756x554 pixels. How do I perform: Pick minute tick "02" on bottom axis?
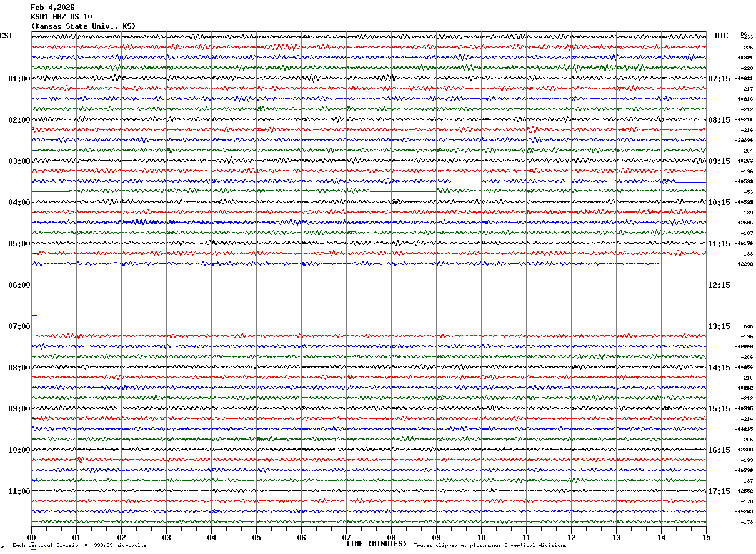pos(121,537)
